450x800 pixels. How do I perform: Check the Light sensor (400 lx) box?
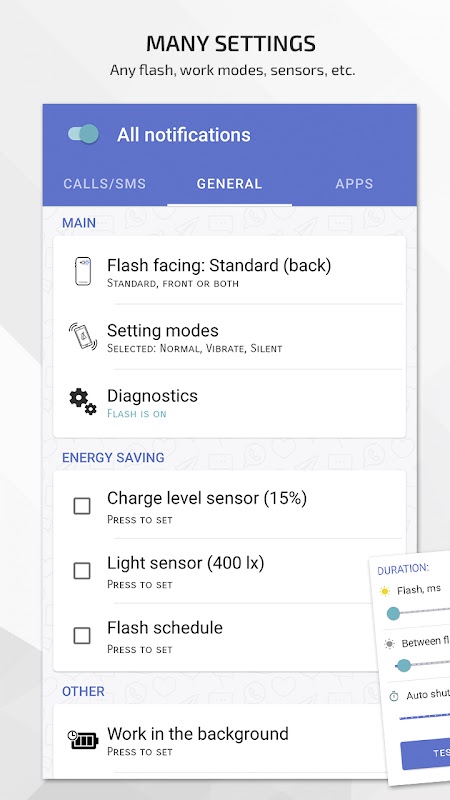click(x=82, y=571)
